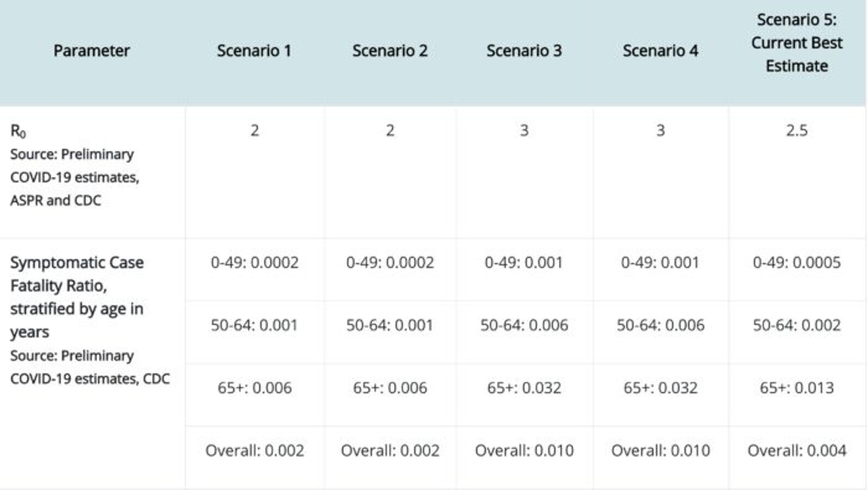Click Scenario 5 cell 0-49: 0.0005
Viewport: 868px width, 490px height.
797,262
